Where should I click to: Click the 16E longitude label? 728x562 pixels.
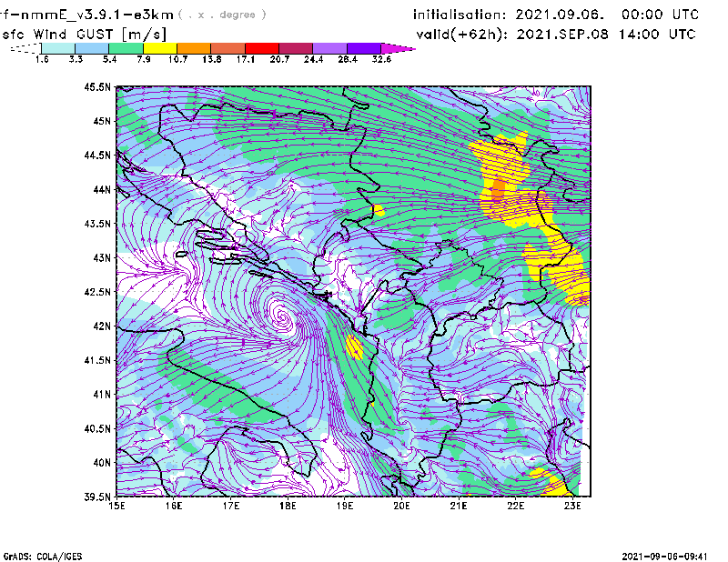(x=174, y=506)
